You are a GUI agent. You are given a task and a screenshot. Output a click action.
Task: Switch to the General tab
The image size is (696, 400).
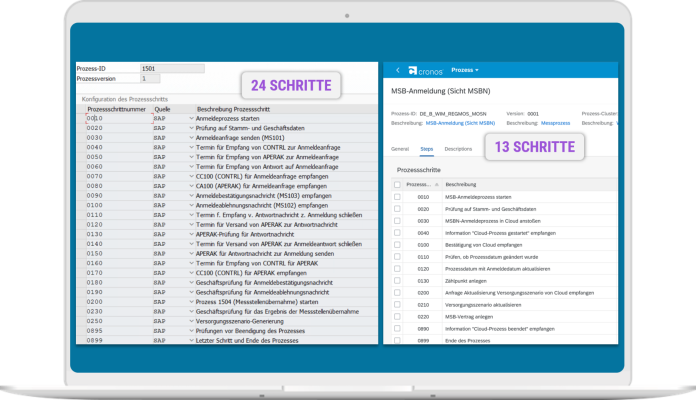(x=399, y=149)
